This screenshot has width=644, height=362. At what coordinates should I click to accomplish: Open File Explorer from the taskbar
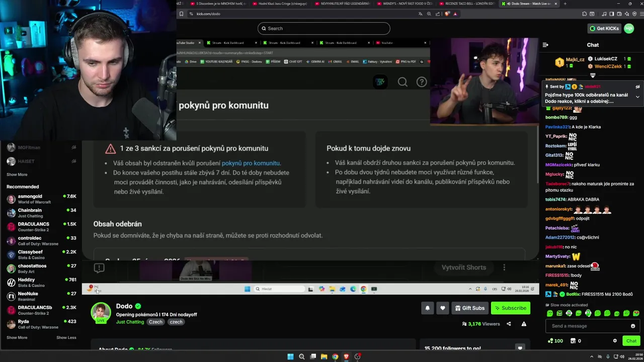coord(324,356)
